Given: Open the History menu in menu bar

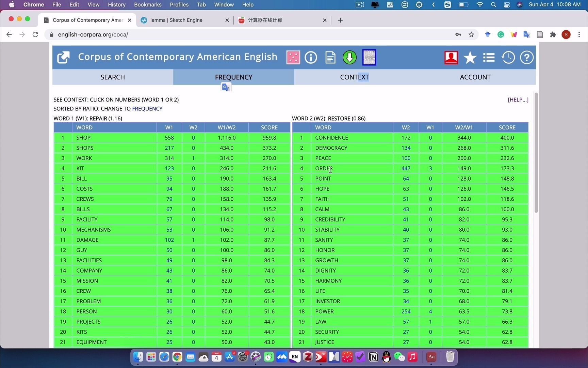Looking at the screenshot, I should tap(117, 5).
